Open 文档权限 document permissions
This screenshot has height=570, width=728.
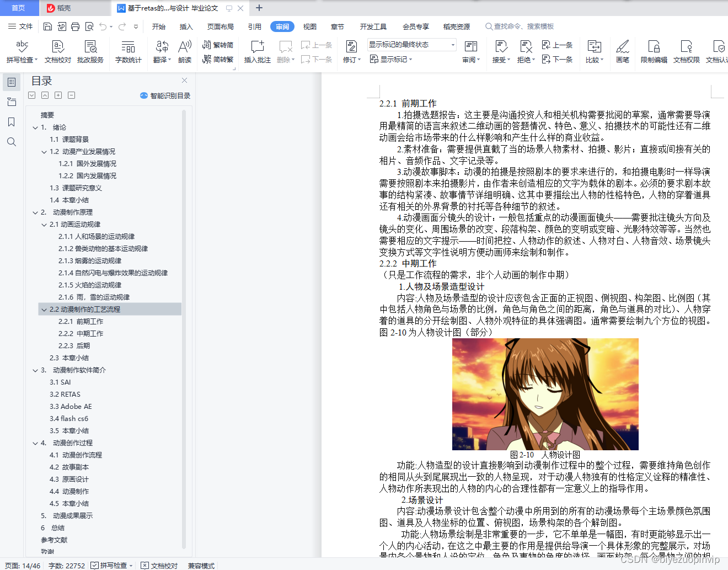pos(687,52)
